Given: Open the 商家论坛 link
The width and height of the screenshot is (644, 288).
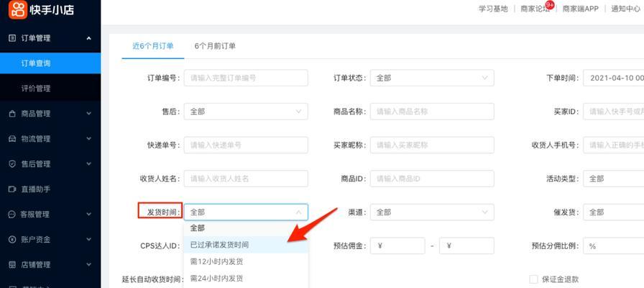Looking at the screenshot, I should 535,9.
